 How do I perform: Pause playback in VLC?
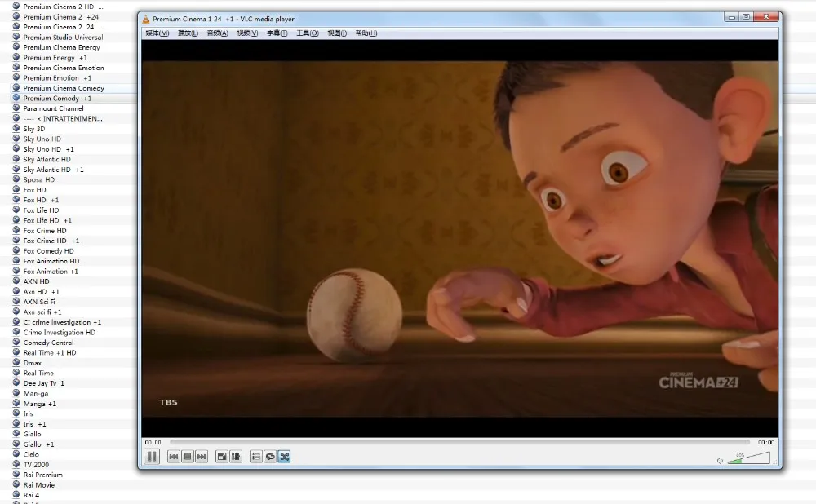pyautogui.click(x=152, y=457)
